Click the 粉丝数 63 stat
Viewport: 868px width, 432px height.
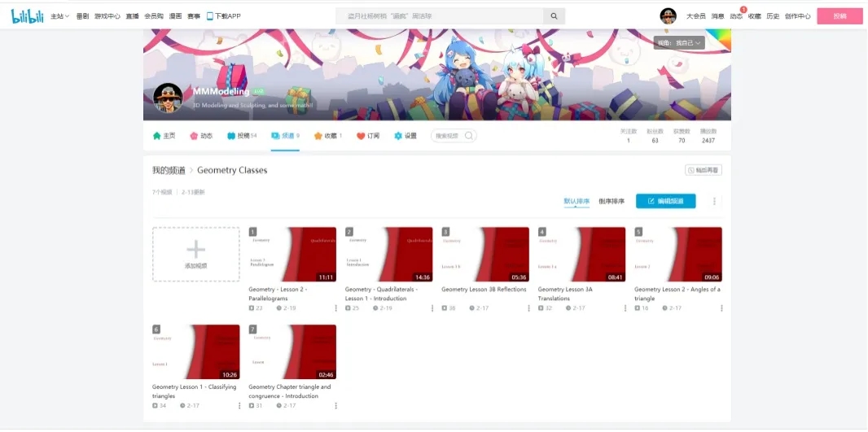click(655, 136)
